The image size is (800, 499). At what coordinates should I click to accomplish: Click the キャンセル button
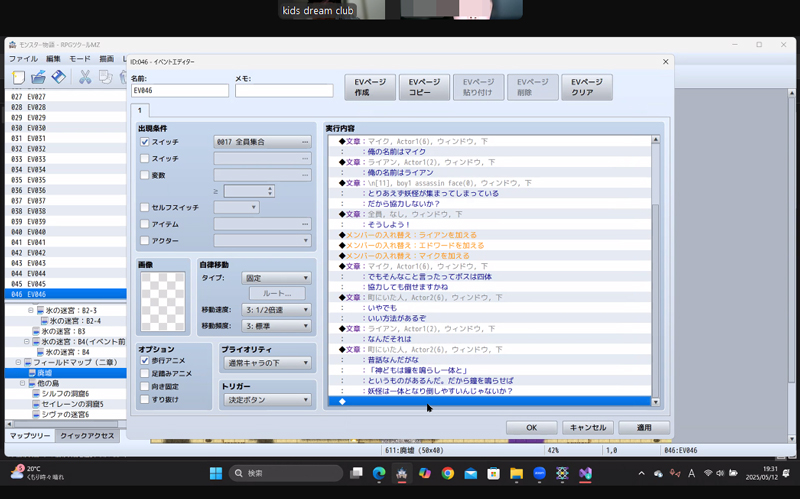click(x=588, y=428)
